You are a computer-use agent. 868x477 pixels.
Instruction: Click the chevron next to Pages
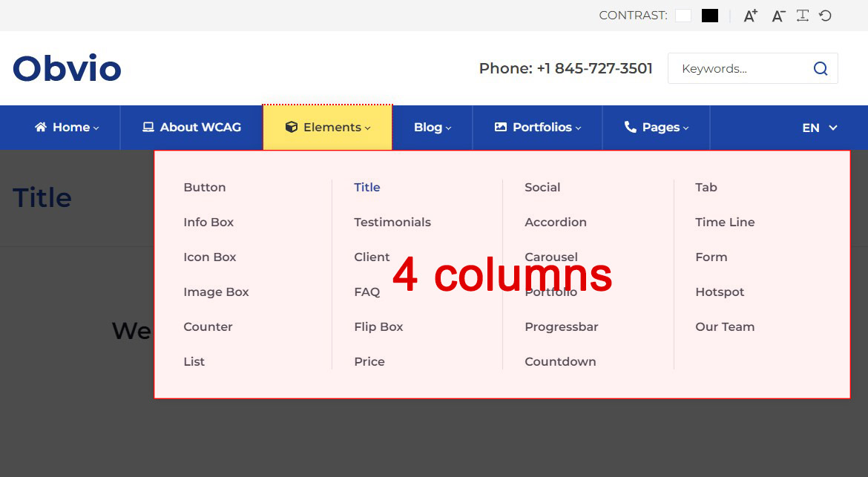point(685,128)
